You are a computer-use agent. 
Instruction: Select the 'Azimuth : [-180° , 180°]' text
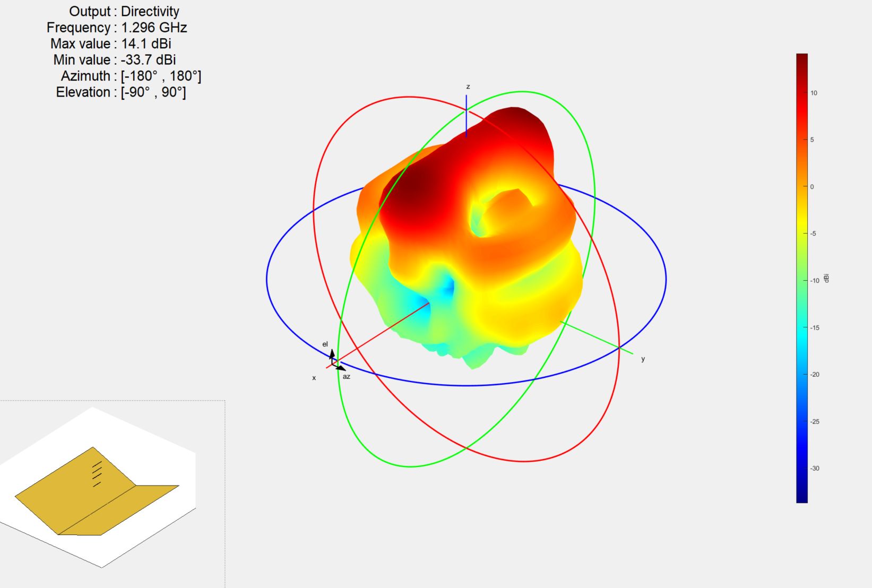[131, 76]
